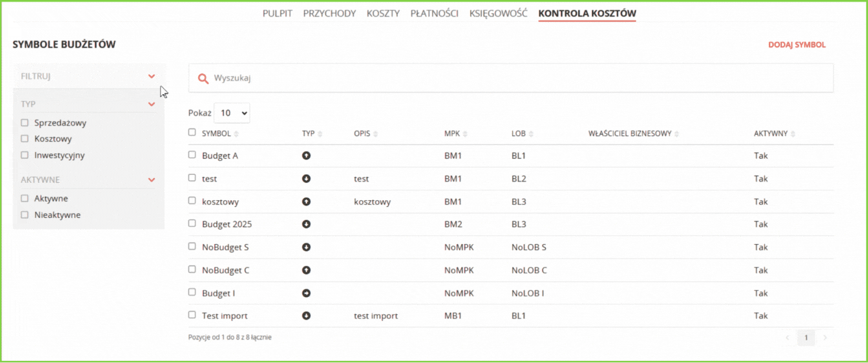Select the Budget 2025 row checkbox

(192, 223)
